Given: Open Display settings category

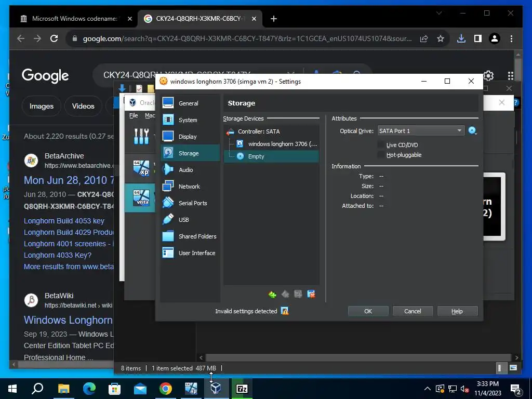Looking at the screenshot, I should pos(190,137).
